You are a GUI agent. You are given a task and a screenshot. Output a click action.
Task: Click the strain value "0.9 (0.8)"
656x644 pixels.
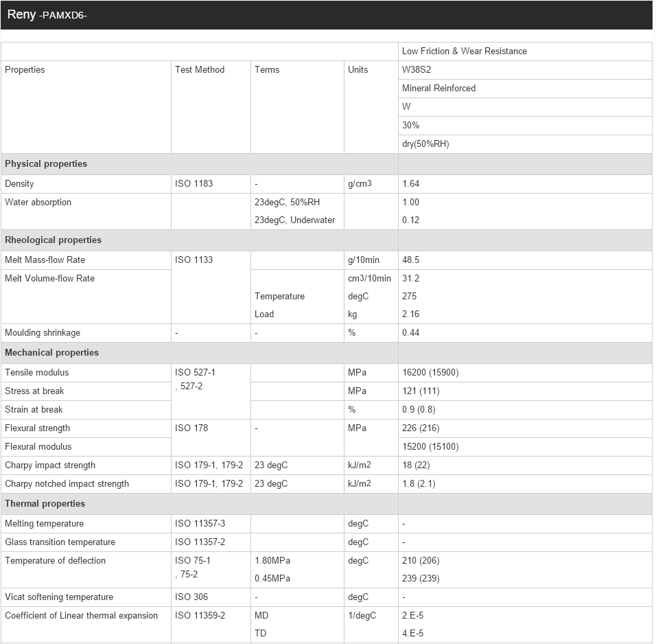point(419,409)
